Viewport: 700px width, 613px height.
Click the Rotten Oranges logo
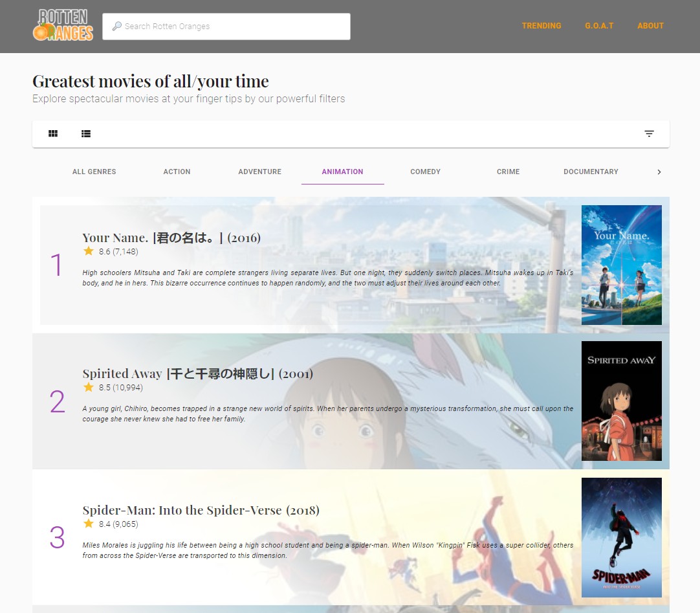(x=63, y=25)
